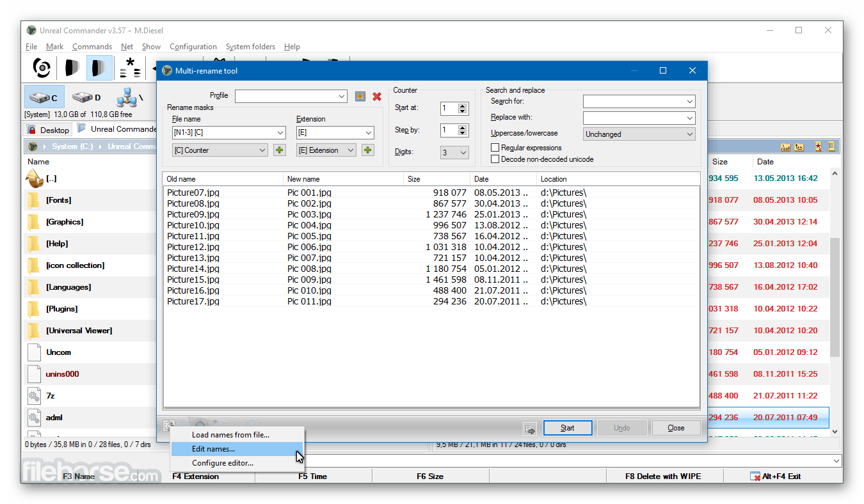
Task: Choose Load names from file...
Action: coord(237,435)
